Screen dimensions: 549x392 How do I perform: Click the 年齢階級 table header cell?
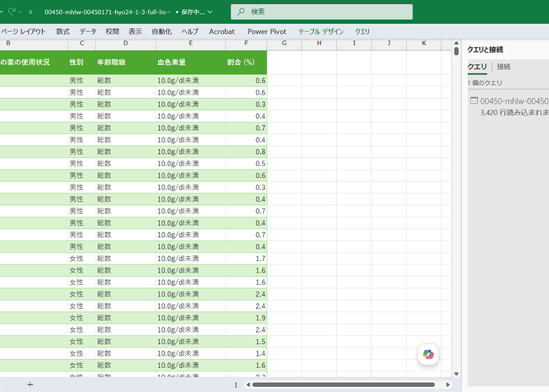[x=125, y=62]
